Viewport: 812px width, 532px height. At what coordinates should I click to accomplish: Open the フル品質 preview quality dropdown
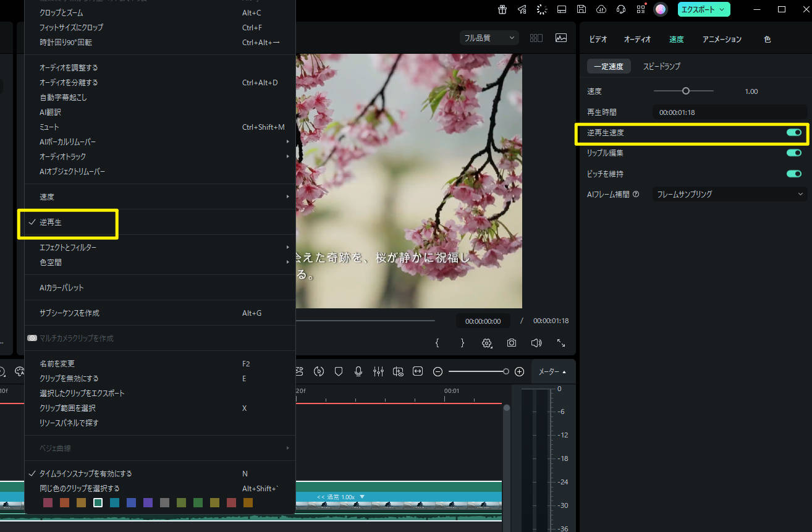coord(489,38)
